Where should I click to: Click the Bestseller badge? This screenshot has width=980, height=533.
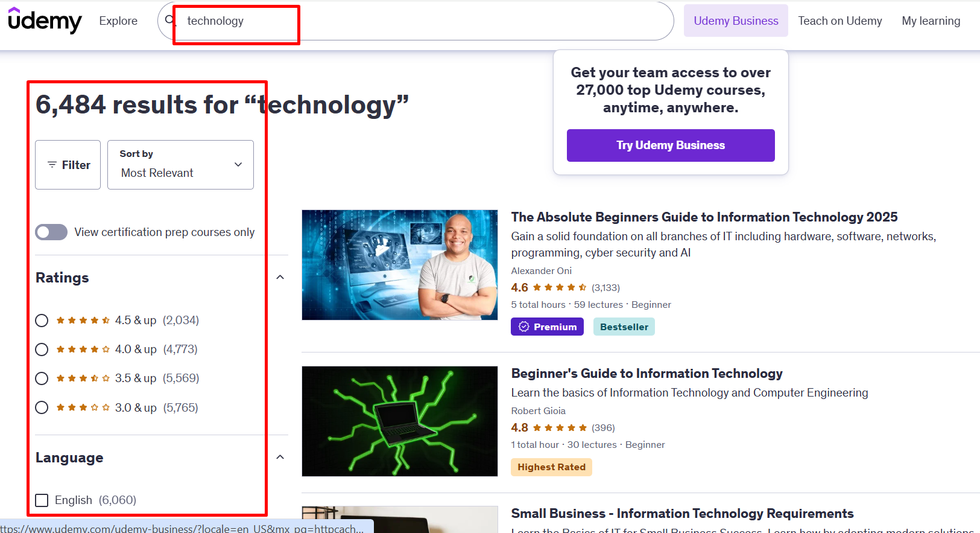pos(624,327)
